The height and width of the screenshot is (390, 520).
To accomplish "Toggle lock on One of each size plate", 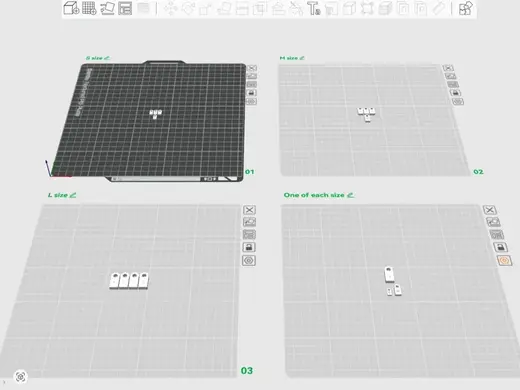I will [x=500, y=247].
